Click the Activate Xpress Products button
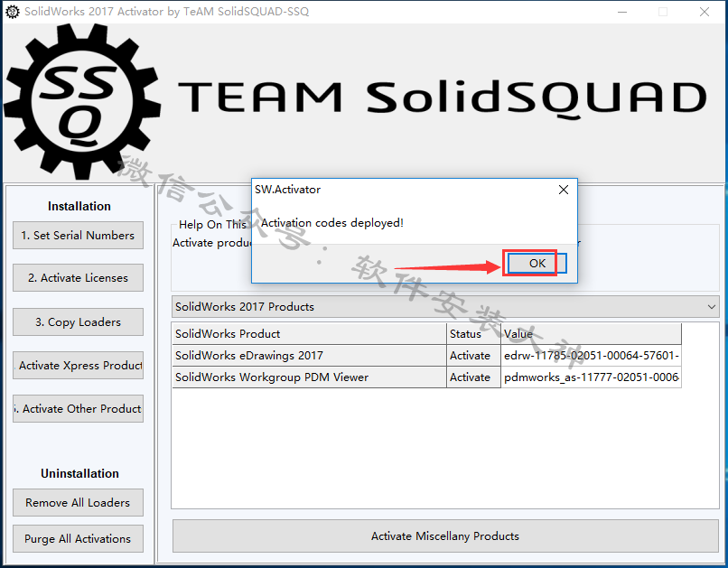The image size is (728, 568). [x=78, y=365]
